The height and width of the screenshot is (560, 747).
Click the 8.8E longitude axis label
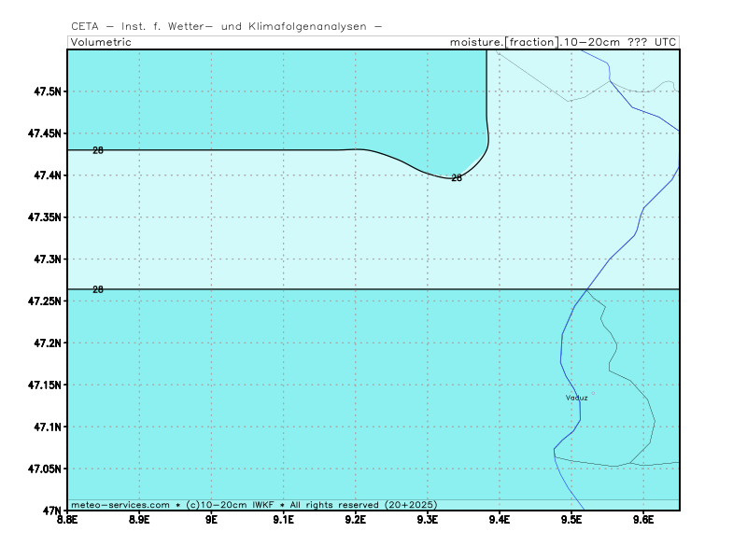(x=67, y=519)
